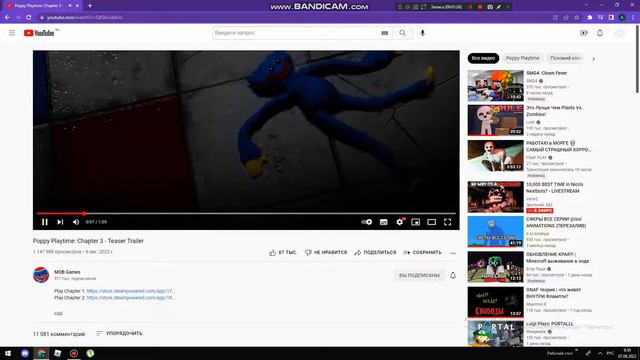Open more actions three-dot menu under video
The height and width of the screenshot is (360, 640).
453,253
